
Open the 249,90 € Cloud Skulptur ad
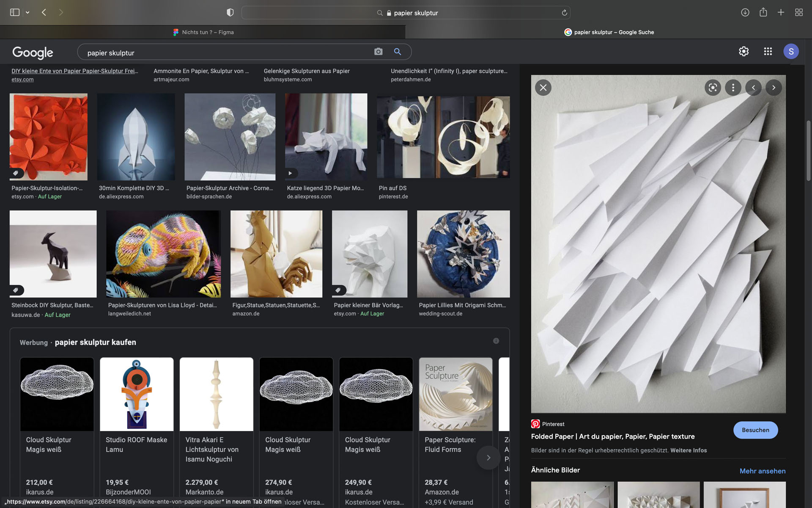[x=376, y=432]
